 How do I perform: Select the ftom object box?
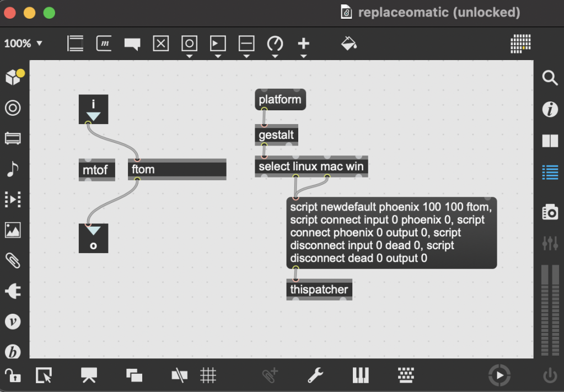point(177,169)
